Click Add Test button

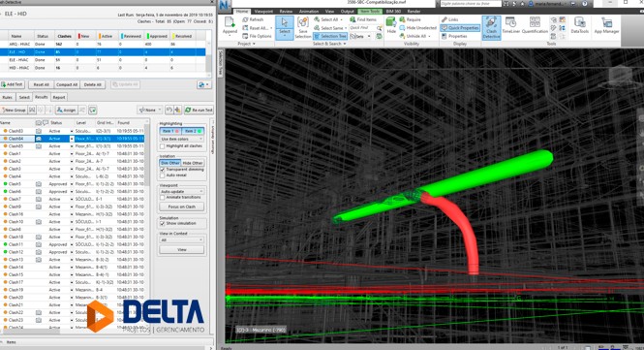[x=13, y=84]
